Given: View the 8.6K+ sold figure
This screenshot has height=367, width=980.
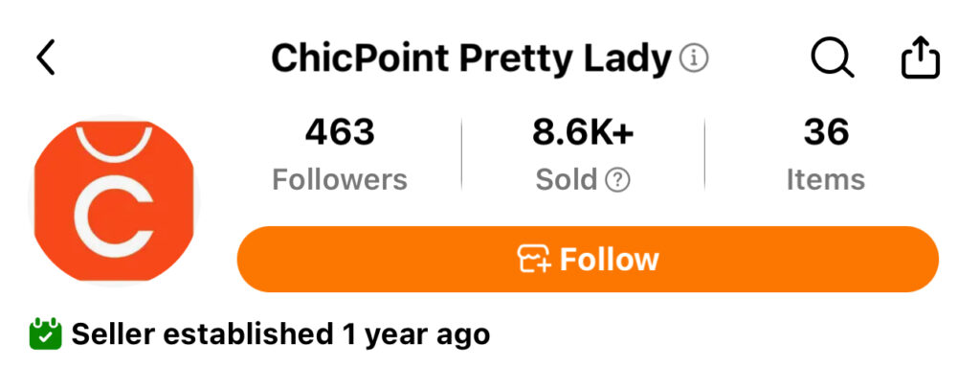Looking at the screenshot, I should point(583,133).
